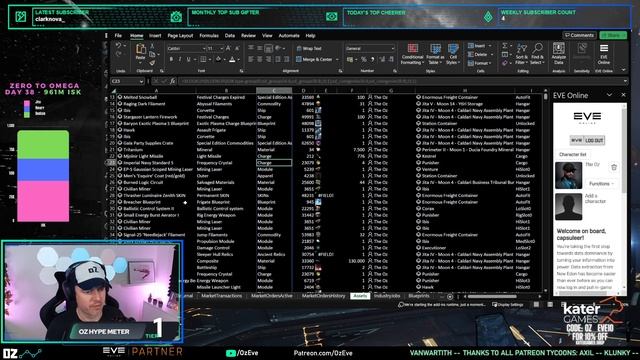Open the Fill Color dropdown arrow

pyautogui.click(x=224, y=60)
